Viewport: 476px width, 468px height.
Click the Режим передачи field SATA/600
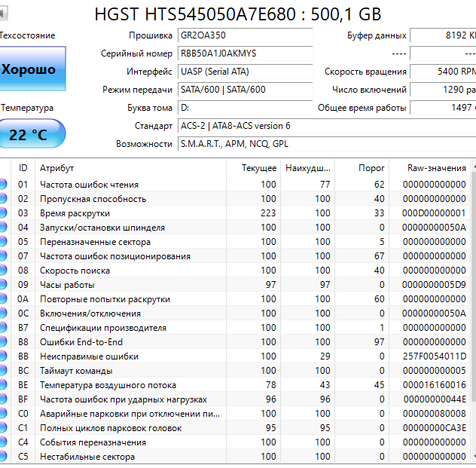pyautogui.click(x=245, y=90)
